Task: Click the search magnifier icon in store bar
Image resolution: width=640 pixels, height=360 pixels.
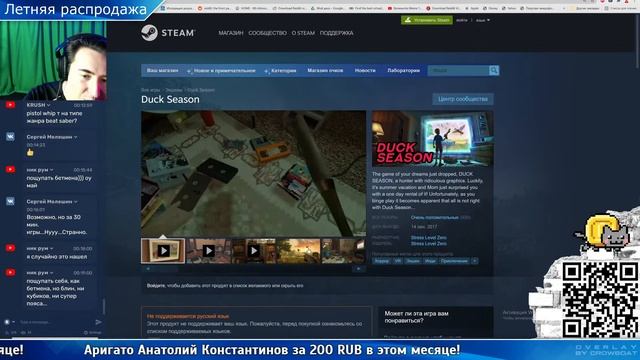Action: point(494,70)
